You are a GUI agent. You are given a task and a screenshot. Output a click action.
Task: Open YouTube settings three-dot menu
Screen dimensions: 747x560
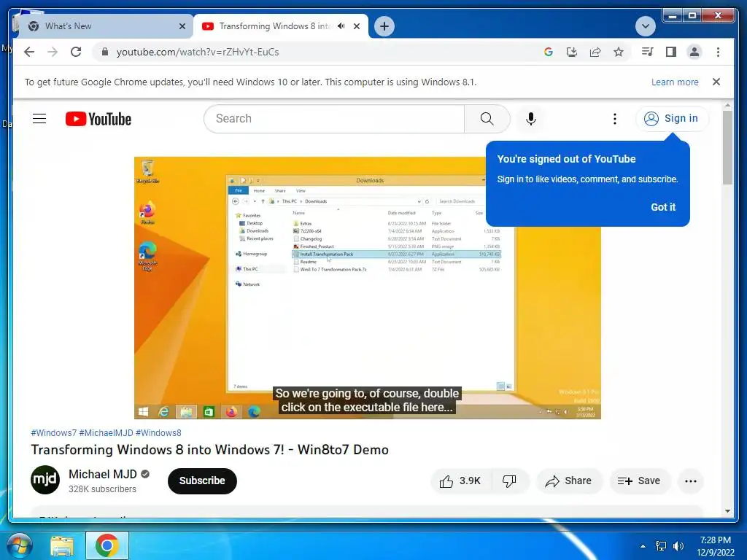pyautogui.click(x=614, y=119)
